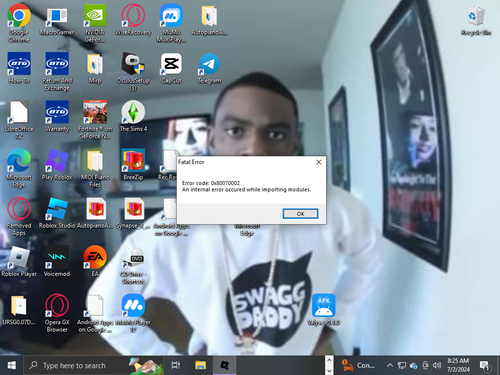The width and height of the screenshot is (500, 375).
Task: Click the taskbar toolbar down scroll arrow
Action: pyautogui.click(x=329, y=371)
